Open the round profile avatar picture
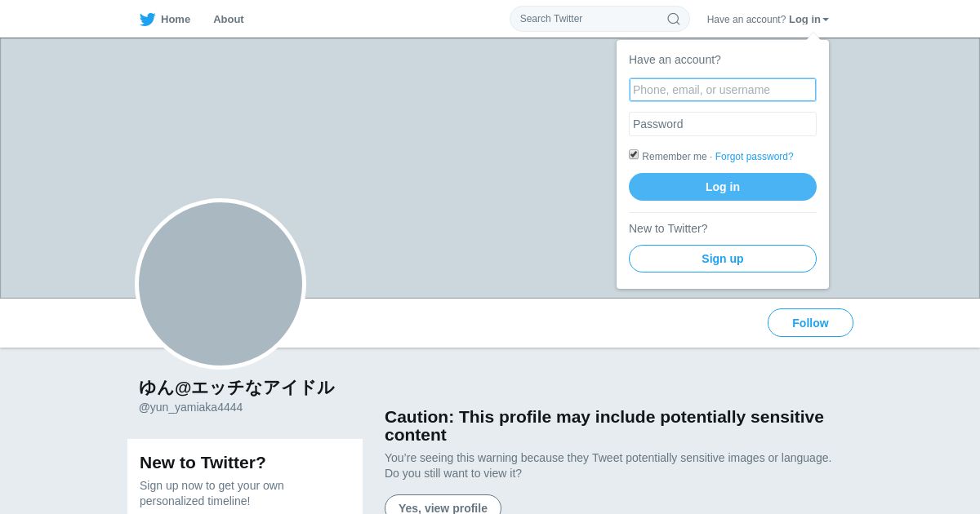Image resolution: width=980 pixels, height=514 pixels. 220,284
